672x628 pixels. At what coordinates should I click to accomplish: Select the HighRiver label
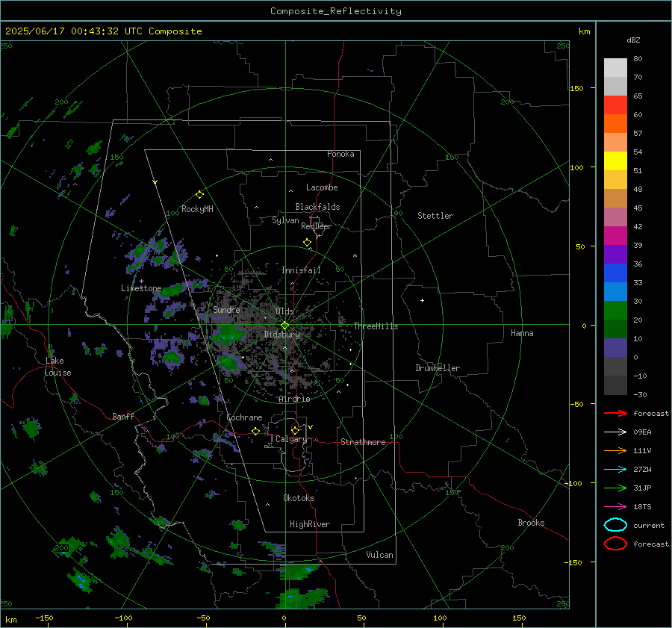click(310, 524)
